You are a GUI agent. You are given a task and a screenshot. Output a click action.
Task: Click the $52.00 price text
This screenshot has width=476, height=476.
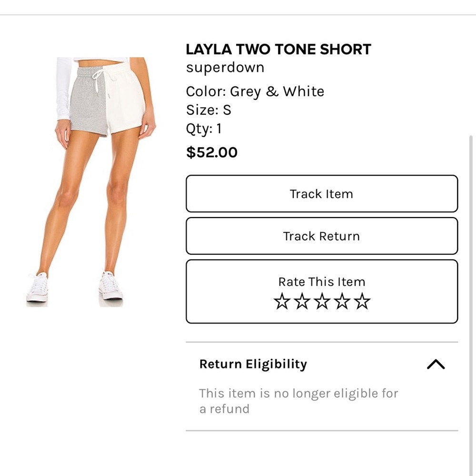(211, 152)
